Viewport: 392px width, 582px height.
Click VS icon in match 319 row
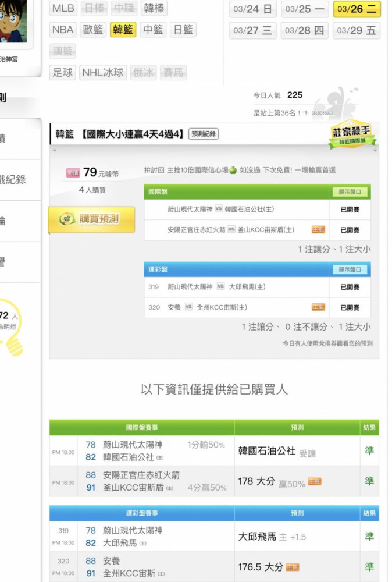[220, 286]
